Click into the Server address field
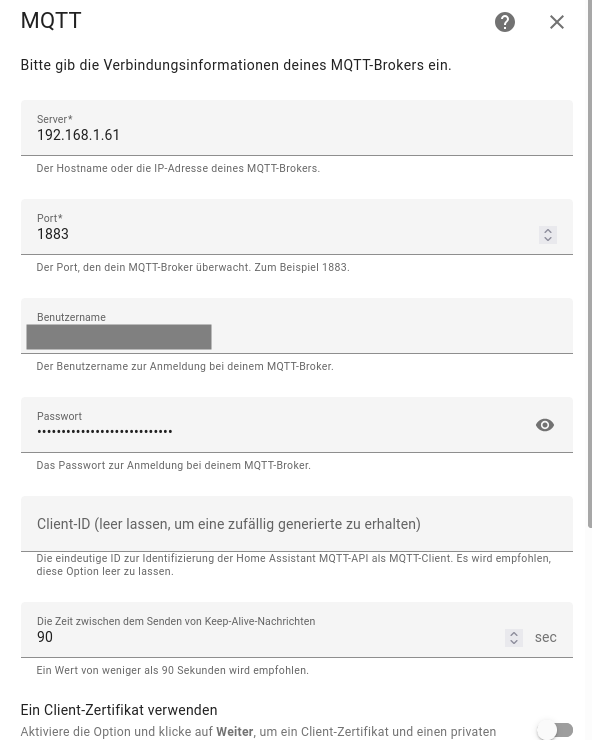This screenshot has width=592, height=740. click(296, 128)
